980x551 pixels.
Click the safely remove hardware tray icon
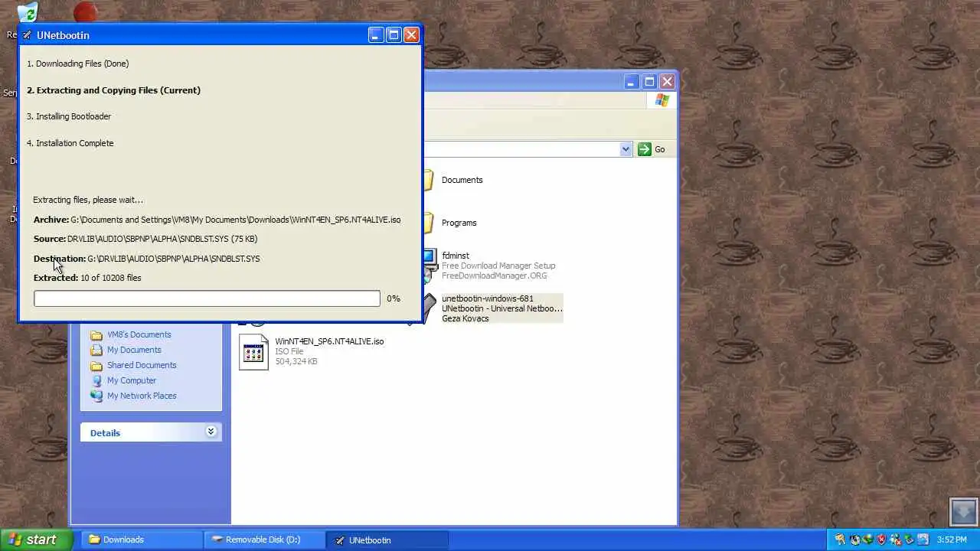[x=909, y=540]
